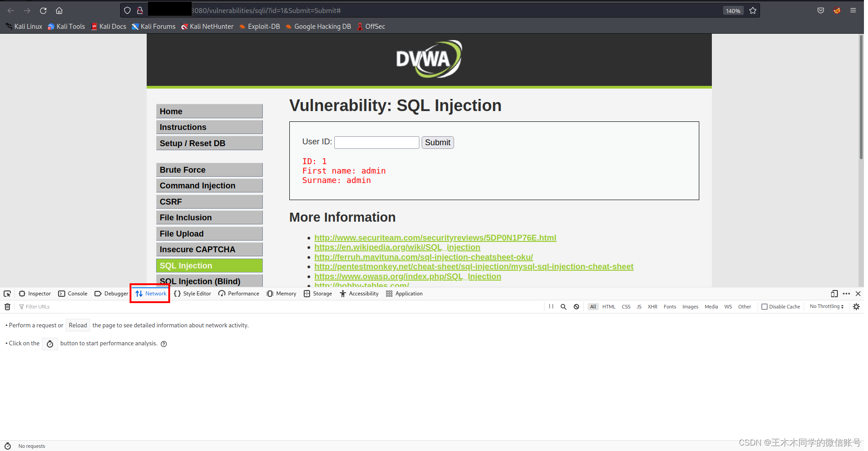Filter requests by JS

click(639, 307)
